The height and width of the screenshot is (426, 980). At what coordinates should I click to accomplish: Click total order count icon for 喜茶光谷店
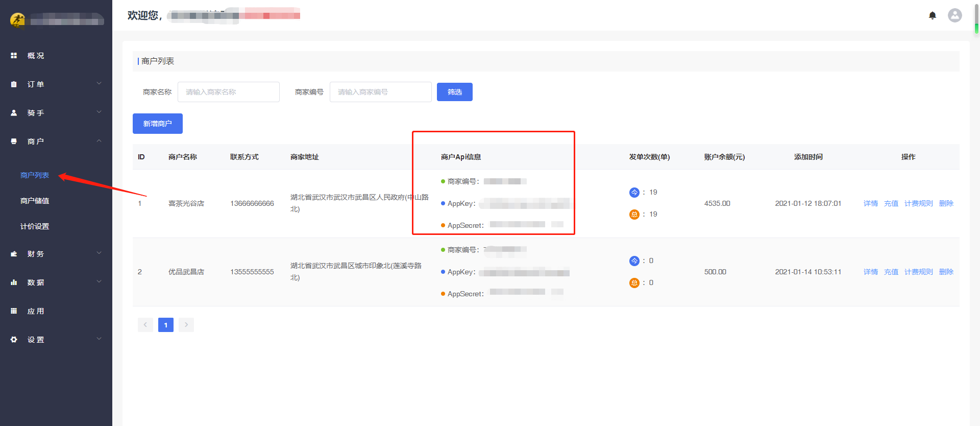(x=634, y=215)
